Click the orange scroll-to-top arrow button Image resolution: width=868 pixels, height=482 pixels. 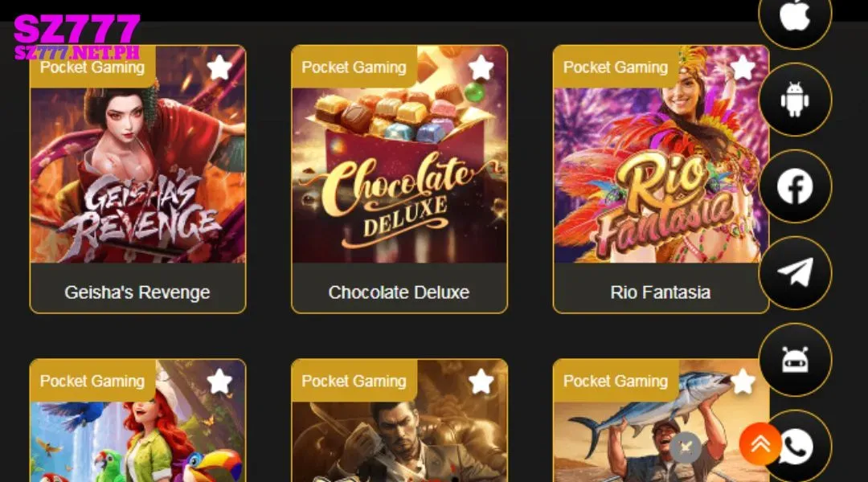pos(760,443)
